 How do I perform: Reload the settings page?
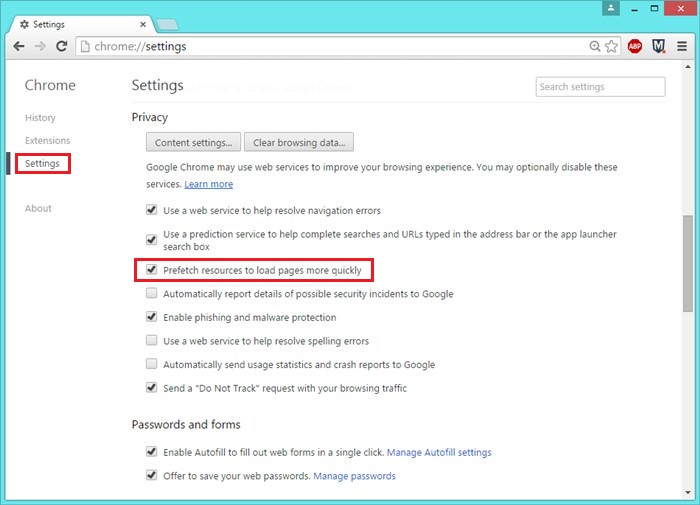62,46
